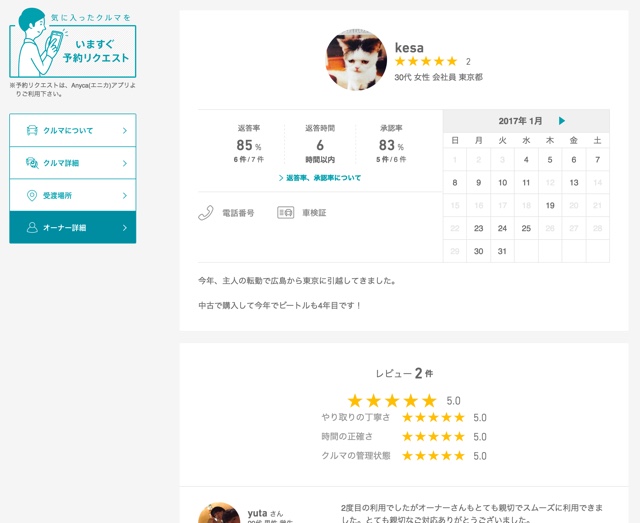Viewport: 640px width, 523px height.
Task: Select January 25 on the calendar
Action: [526, 228]
